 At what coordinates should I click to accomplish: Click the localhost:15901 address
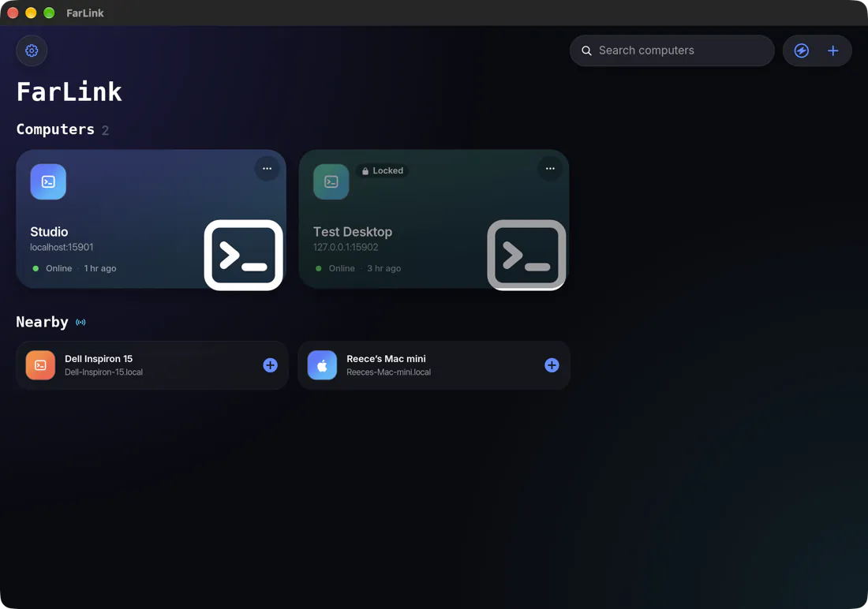(62, 247)
